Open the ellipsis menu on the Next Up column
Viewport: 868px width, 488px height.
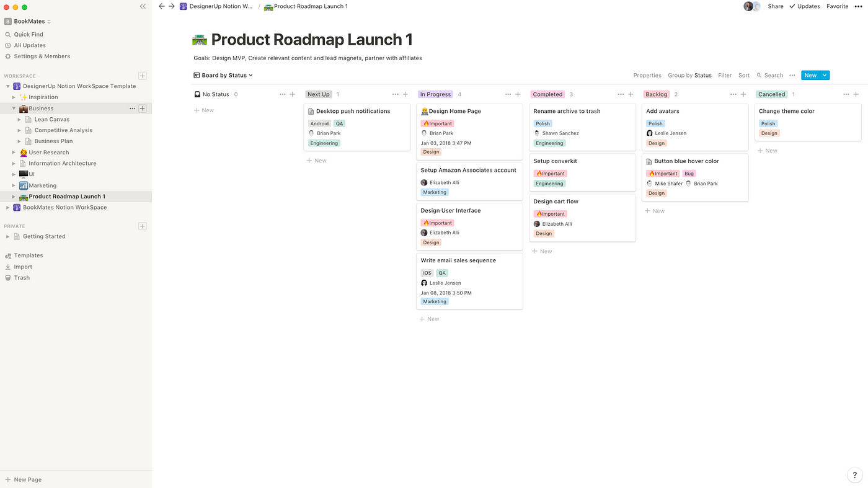pyautogui.click(x=395, y=94)
